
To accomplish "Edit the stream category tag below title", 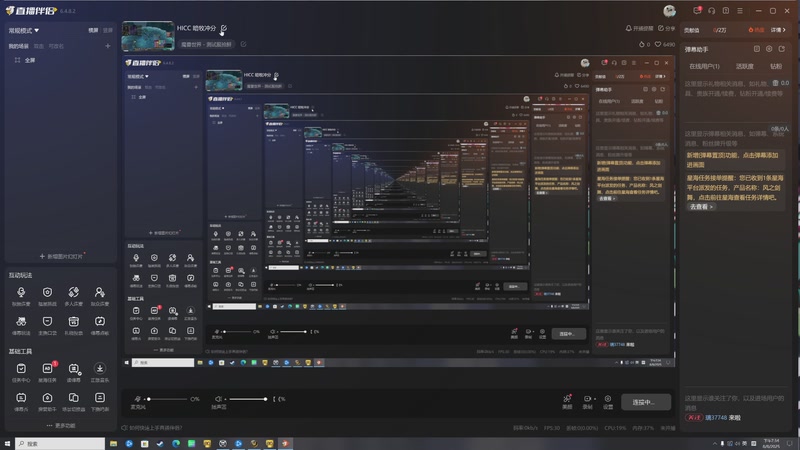I will pyautogui.click(x=243, y=44).
